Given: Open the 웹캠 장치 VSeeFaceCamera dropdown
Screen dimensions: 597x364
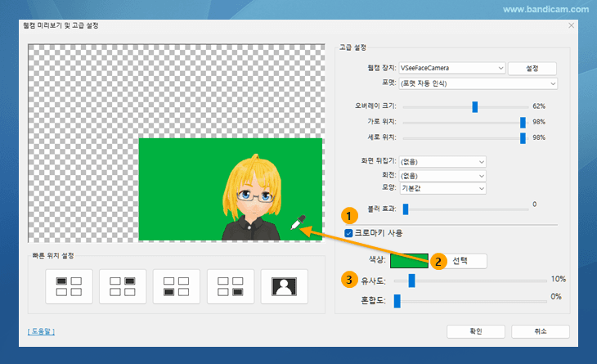Looking at the screenshot, I should 452,68.
